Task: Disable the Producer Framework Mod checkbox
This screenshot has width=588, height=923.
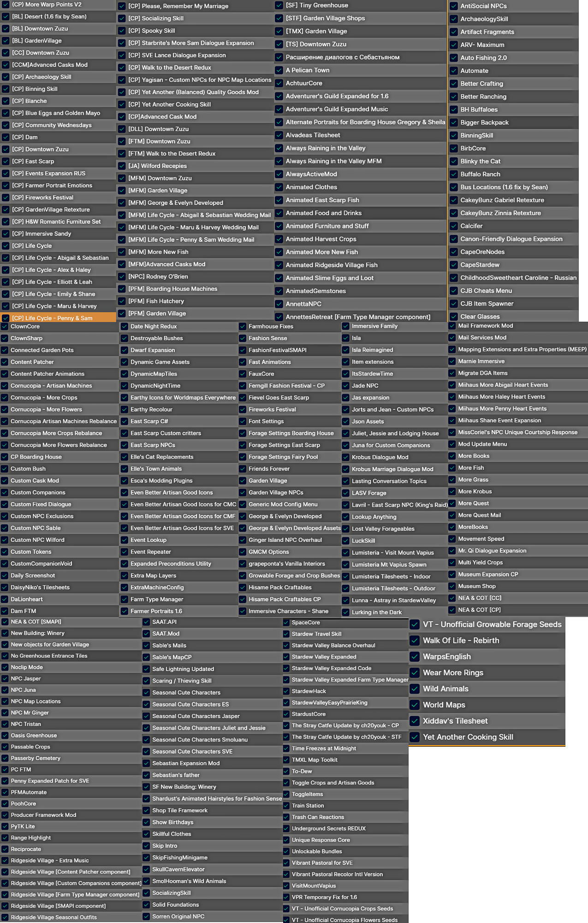Action: click(5, 815)
